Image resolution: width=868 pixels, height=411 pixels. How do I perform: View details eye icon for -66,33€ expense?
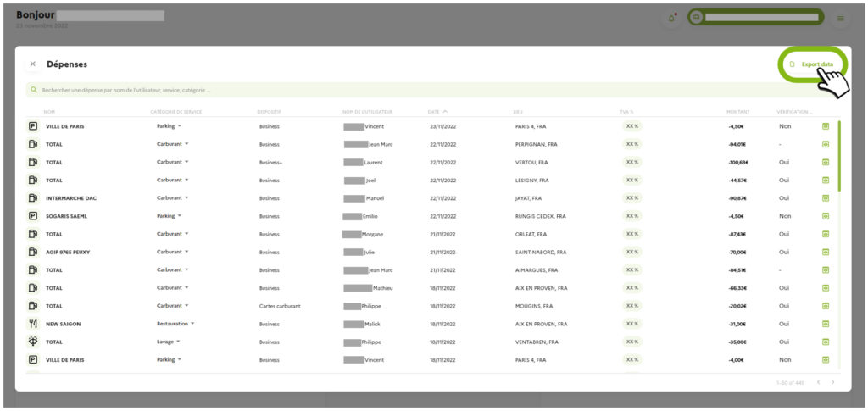click(825, 287)
